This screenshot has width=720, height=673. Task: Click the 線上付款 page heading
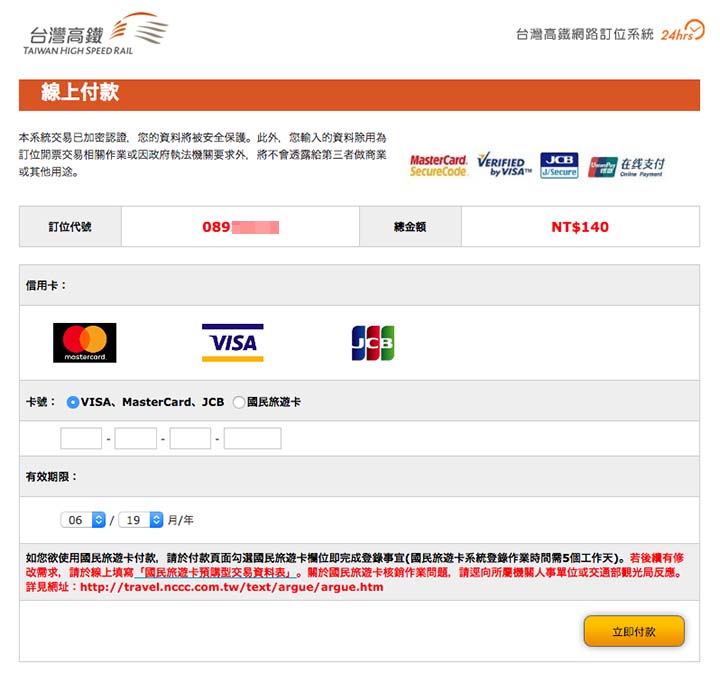80,92
